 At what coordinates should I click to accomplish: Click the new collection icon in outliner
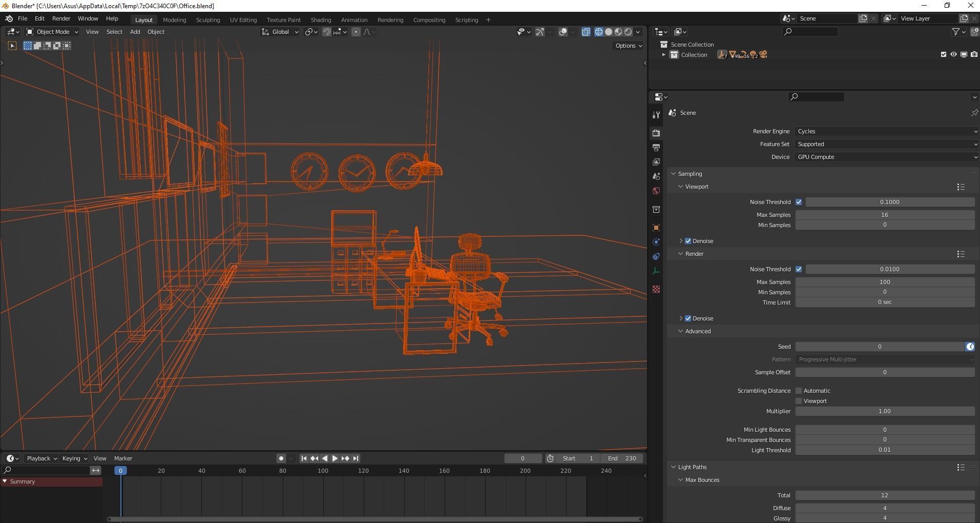coord(974,32)
